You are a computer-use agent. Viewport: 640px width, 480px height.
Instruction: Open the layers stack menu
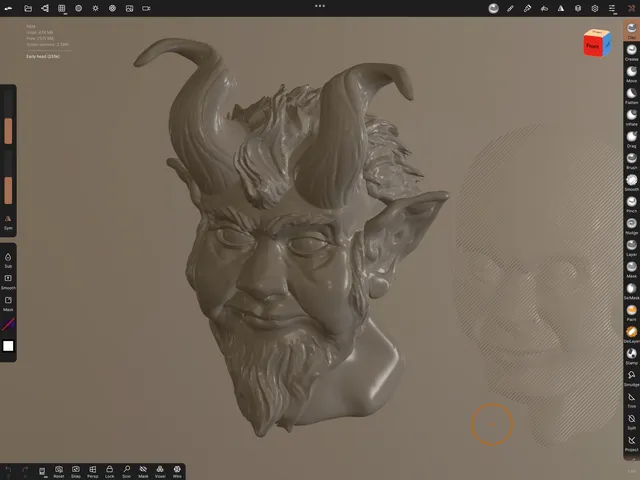[578, 8]
